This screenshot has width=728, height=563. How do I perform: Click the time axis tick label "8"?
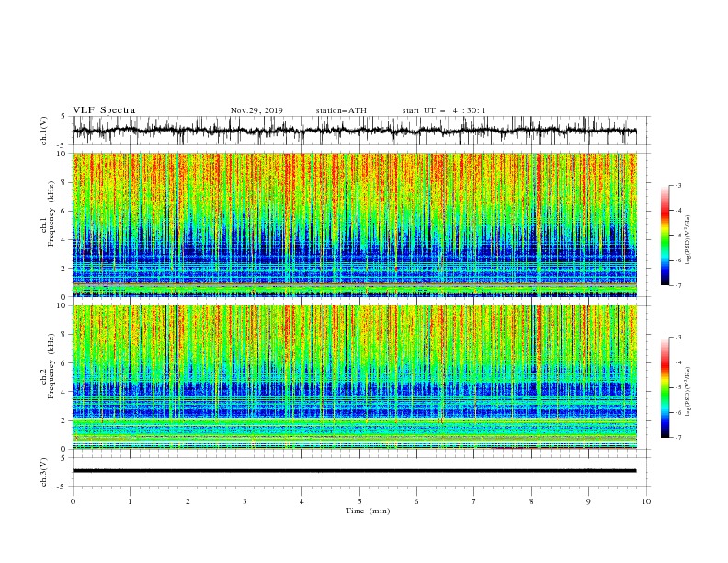point(531,501)
